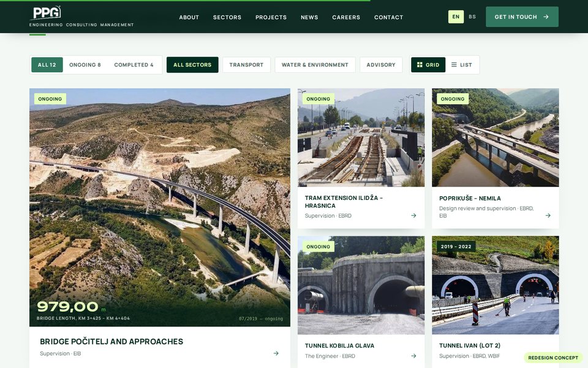Go to Projects in navigation

coord(271,17)
